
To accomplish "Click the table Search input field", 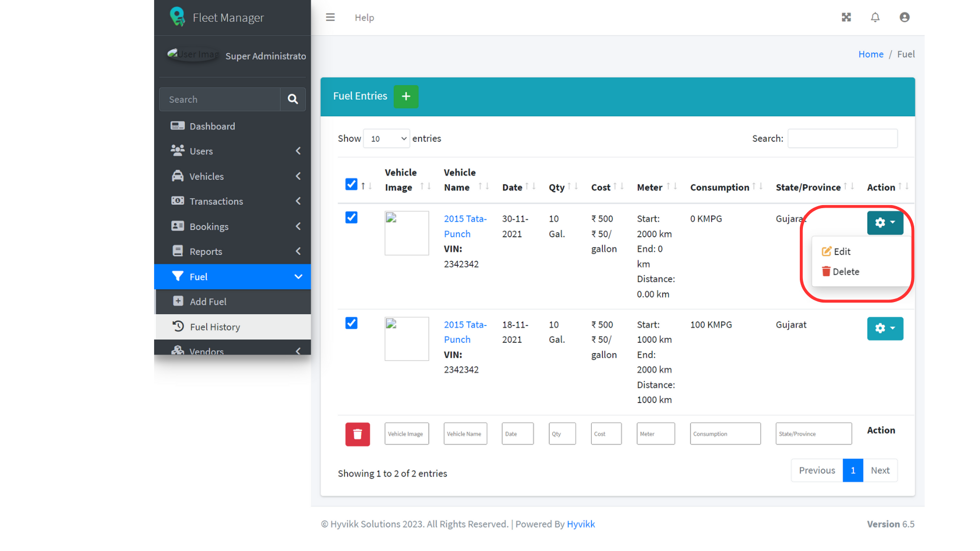I will click(842, 139).
